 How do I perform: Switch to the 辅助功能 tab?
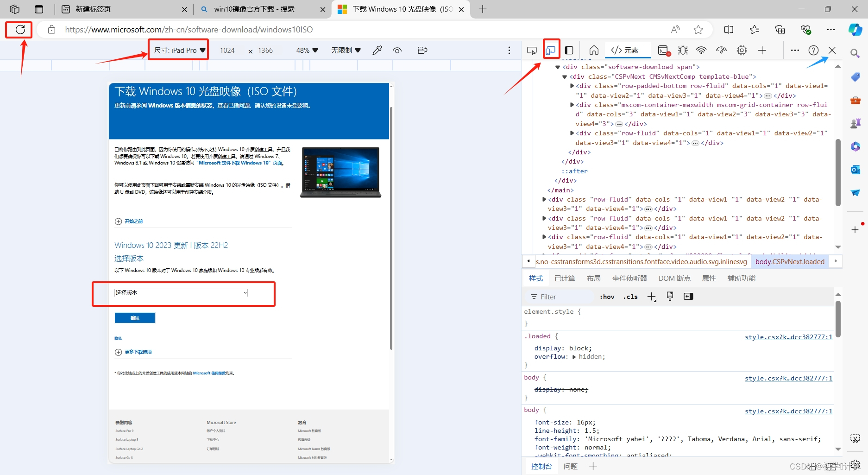click(741, 278)
